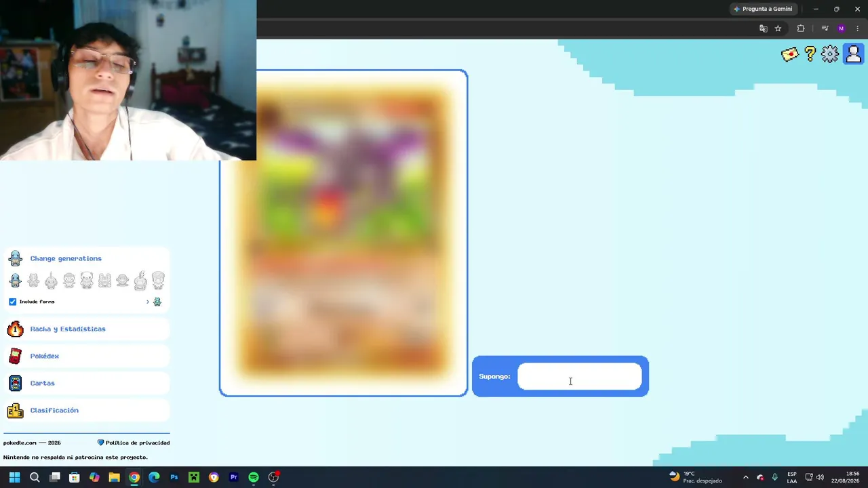The width and height of the screenshot is (868, 488).
Task: Open Copilot from the taskbar
Action: point(94,477)
